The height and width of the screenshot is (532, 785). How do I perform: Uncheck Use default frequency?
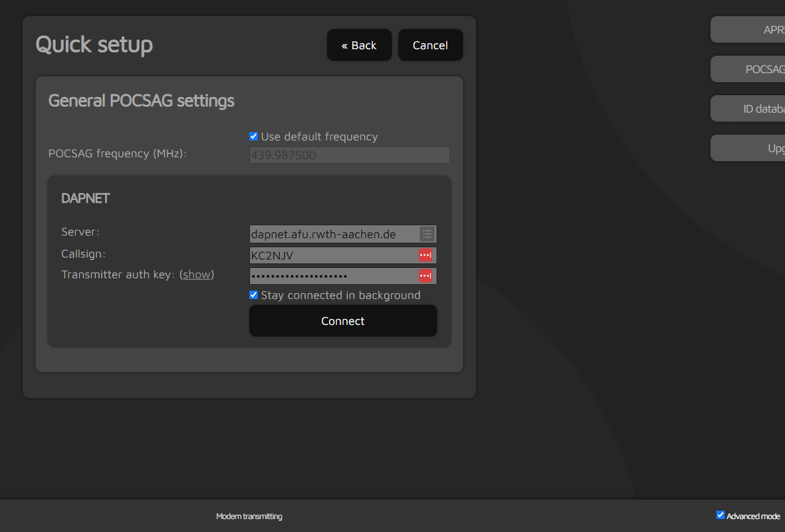coord(254,137)
